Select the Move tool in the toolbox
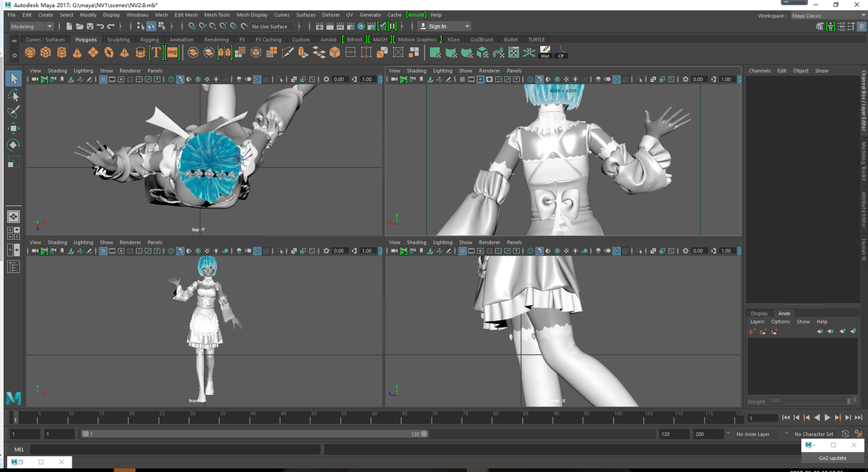868x472 pixels. tap(14, 128)
